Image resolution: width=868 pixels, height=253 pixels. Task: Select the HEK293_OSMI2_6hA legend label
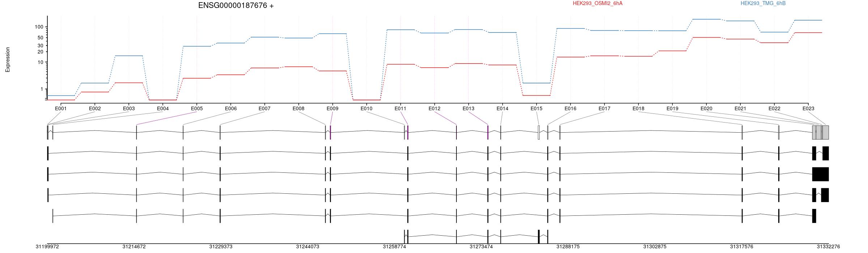[x=597, y=3]
